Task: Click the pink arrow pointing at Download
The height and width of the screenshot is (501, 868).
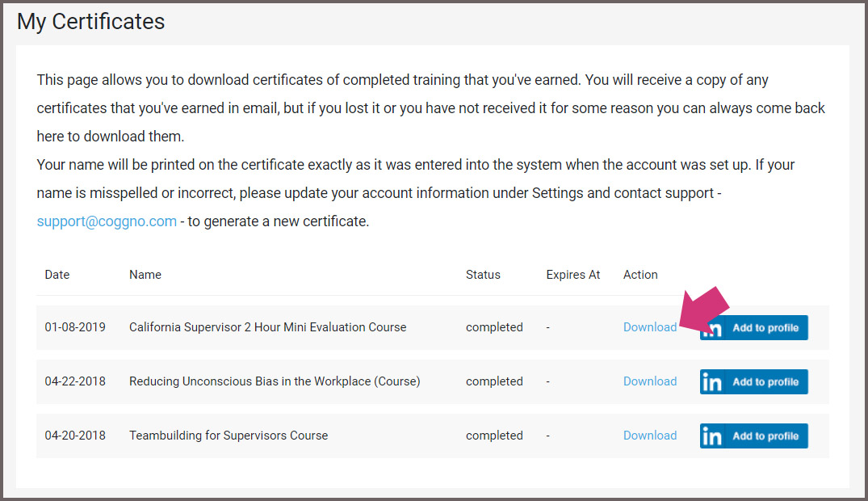Action: 704,309
